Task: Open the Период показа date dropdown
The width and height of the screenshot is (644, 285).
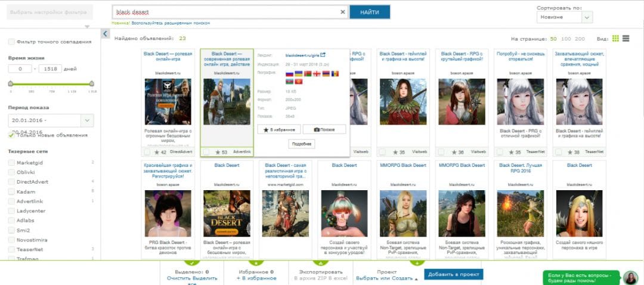Action: coord(51,120)
